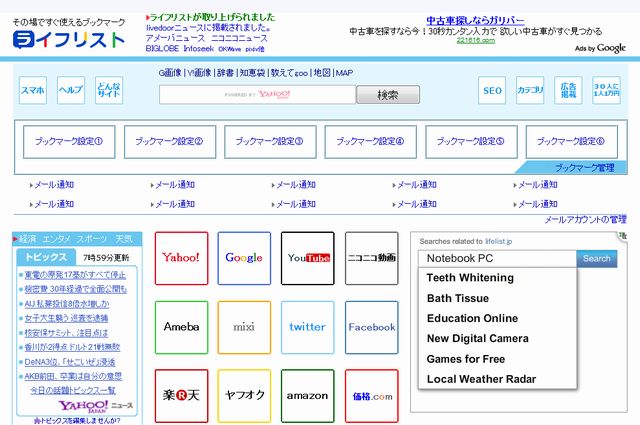The height and width of the screenshot is (425, 640).
Task: Choose Teeth Whitening suggestion
Action: [470, 278]
